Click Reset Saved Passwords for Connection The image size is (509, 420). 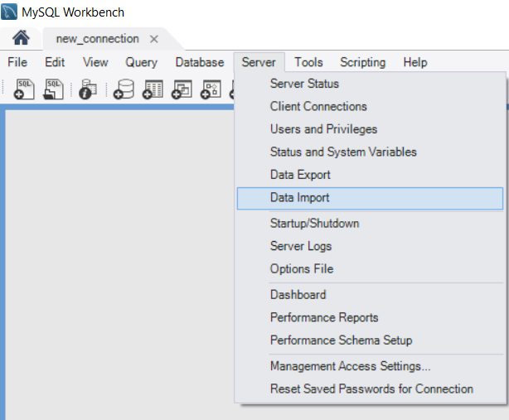pyautogui.click(x=370, y=389)
